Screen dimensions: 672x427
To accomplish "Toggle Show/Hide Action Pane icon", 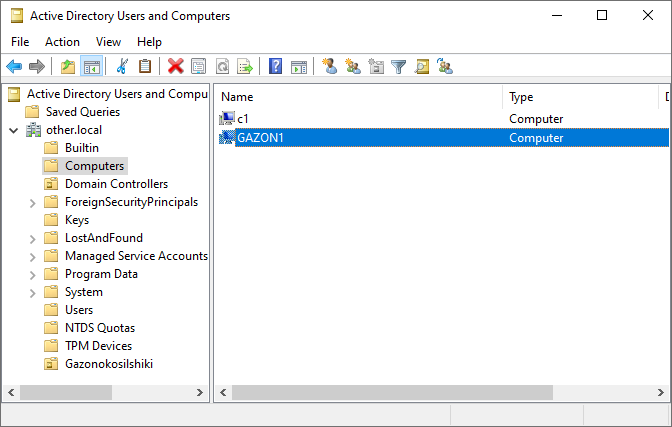I will 299,66.
